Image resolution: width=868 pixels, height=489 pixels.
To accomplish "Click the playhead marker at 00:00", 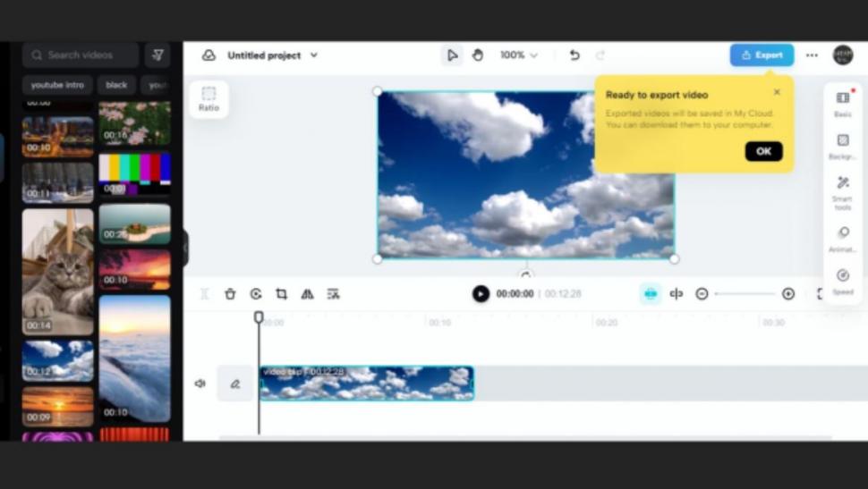I will [259, 317].
